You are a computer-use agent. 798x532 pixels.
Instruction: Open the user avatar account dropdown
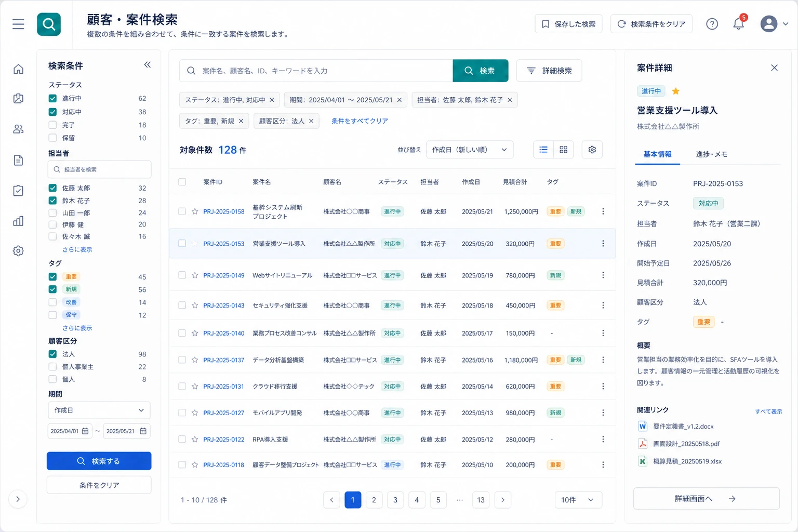click(774, 24)
